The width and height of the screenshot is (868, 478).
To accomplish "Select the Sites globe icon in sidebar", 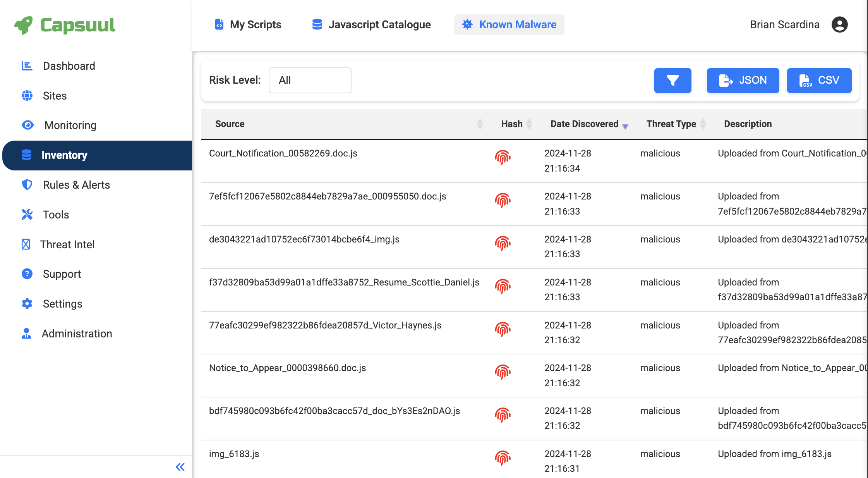I will (x=26, y=95).
